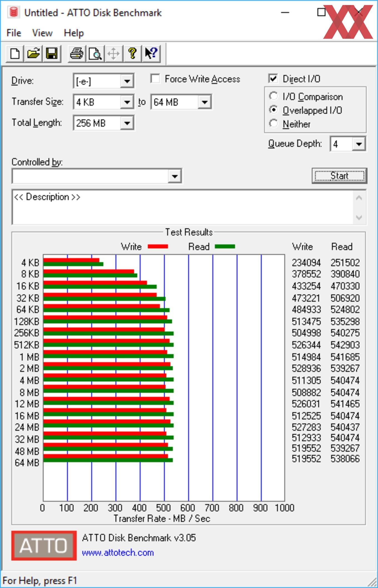378x588 pixels.
Task: Enable Force Write Access checkbox
Action: tap(155, 79)
